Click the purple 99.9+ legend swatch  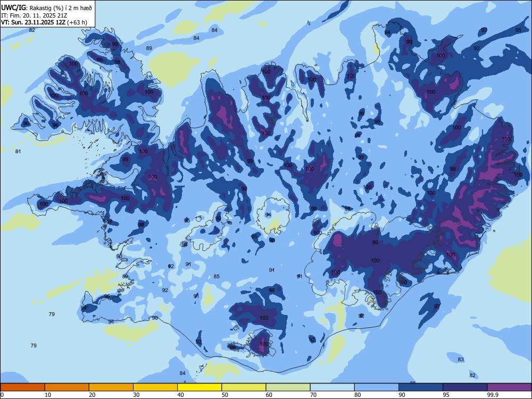509,387
